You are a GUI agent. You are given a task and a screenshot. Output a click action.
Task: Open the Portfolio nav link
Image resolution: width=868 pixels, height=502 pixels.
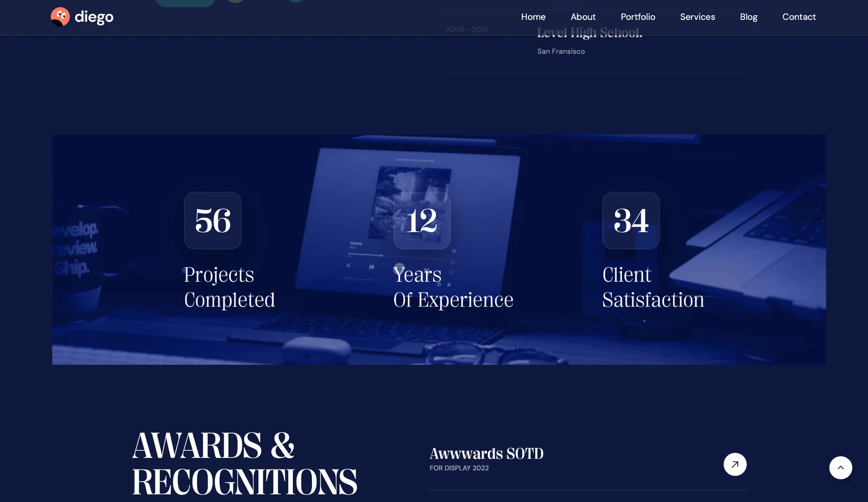pos(637,17)
